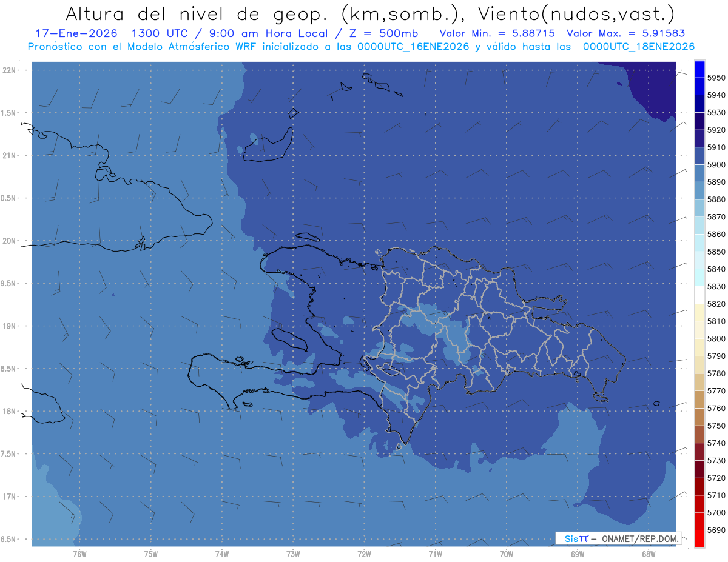Click the '74W' longitude label

221,554
